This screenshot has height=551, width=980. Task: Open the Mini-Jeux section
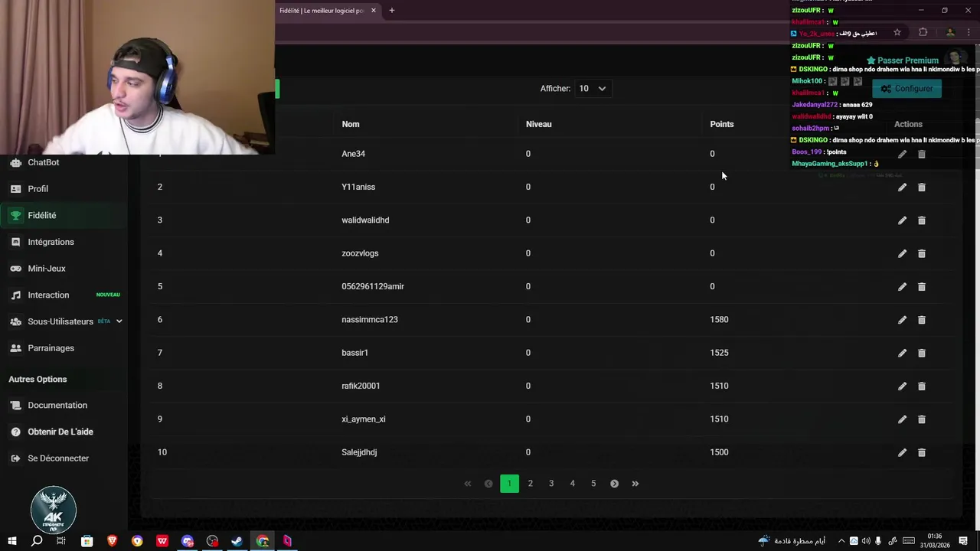point(47,269)
